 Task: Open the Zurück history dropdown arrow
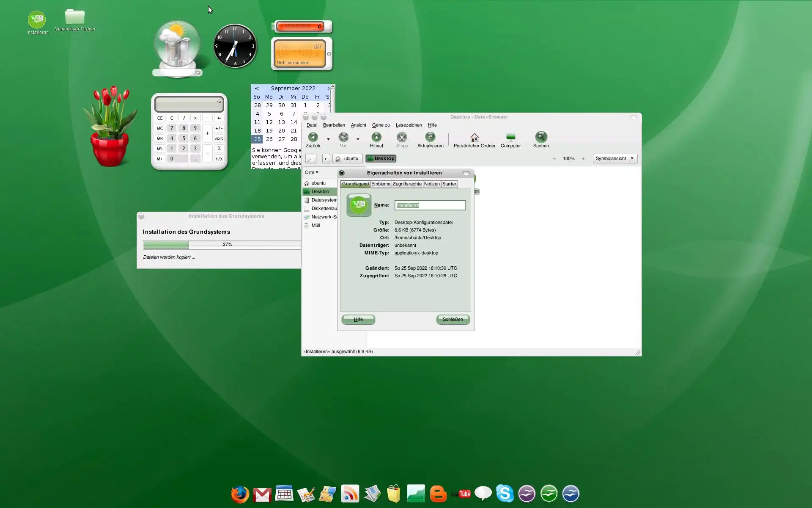point(328,139)
